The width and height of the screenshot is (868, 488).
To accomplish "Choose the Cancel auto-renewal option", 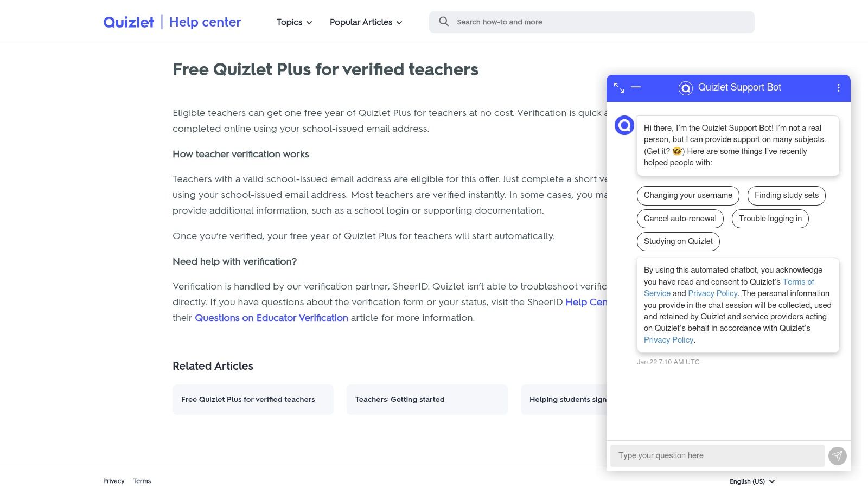I will [x=680, y=219].
